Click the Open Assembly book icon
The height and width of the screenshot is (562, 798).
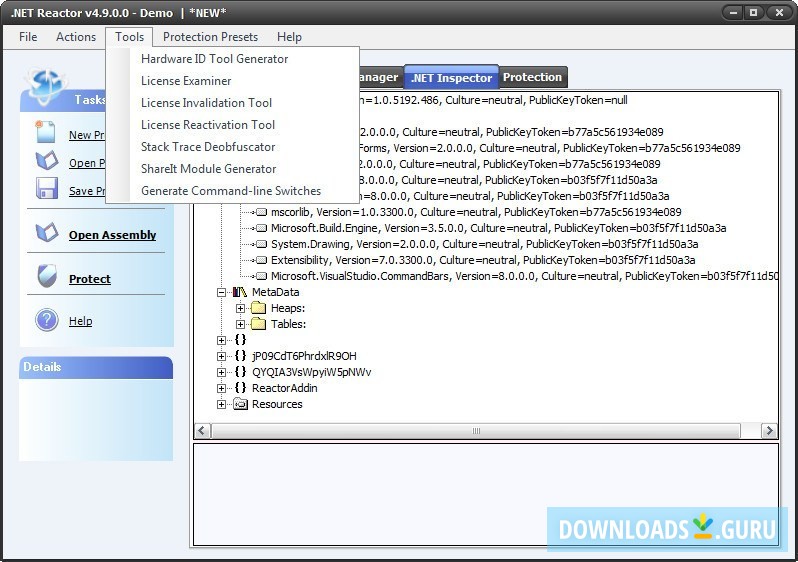point(47,233)
